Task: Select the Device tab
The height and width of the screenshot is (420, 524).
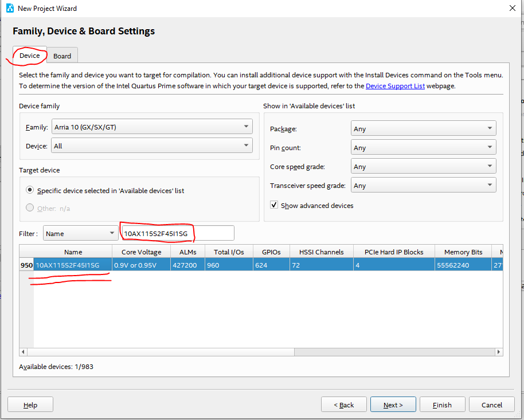Action: [30, 56]
